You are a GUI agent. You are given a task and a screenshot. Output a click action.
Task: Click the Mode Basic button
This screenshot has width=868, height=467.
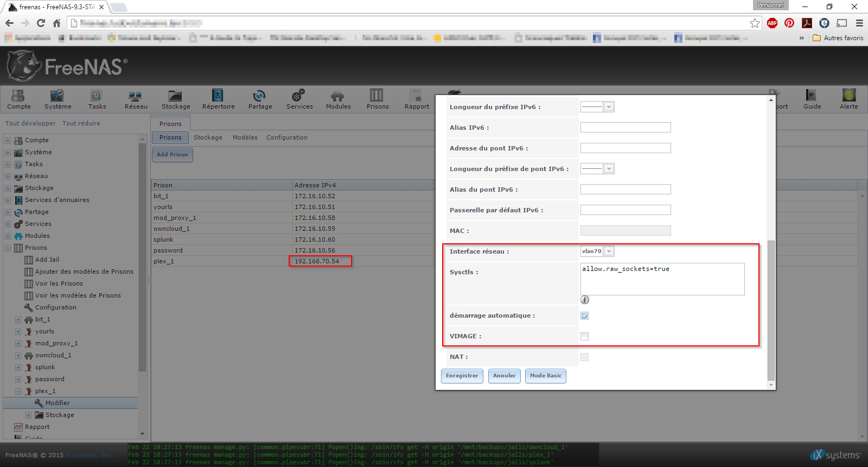click(546, 376)
